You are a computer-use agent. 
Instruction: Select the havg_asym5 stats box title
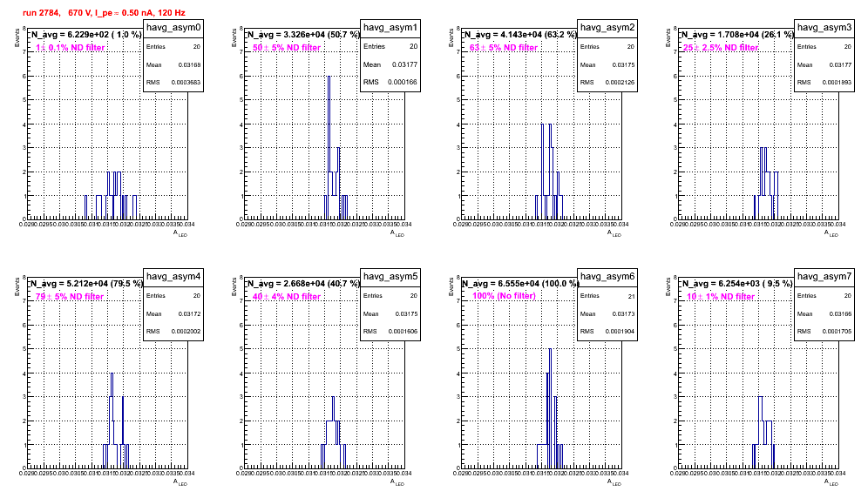(x=390, y=277)
